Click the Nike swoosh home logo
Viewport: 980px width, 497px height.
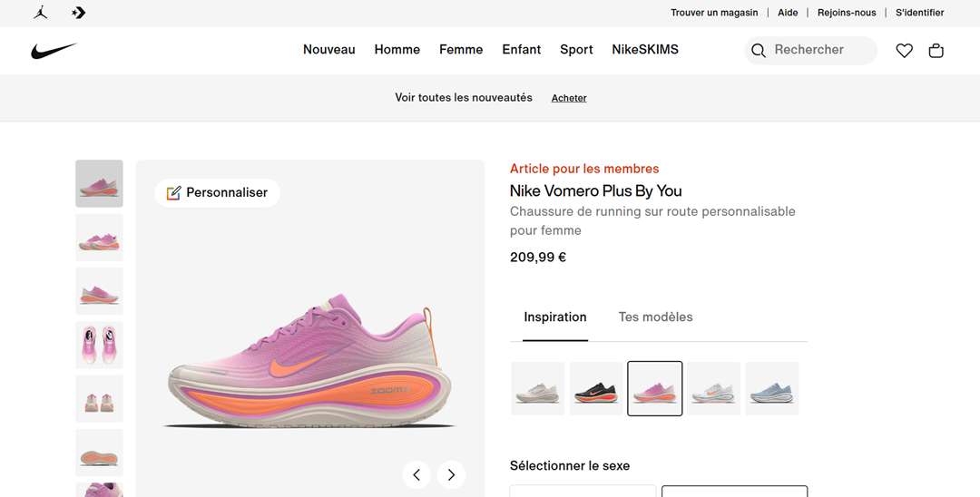pos(54,51)
